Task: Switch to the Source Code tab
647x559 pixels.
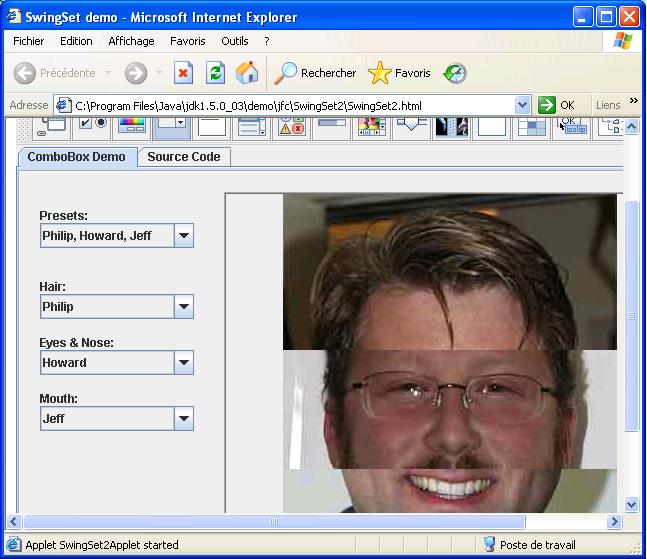Action: [184, 157]
